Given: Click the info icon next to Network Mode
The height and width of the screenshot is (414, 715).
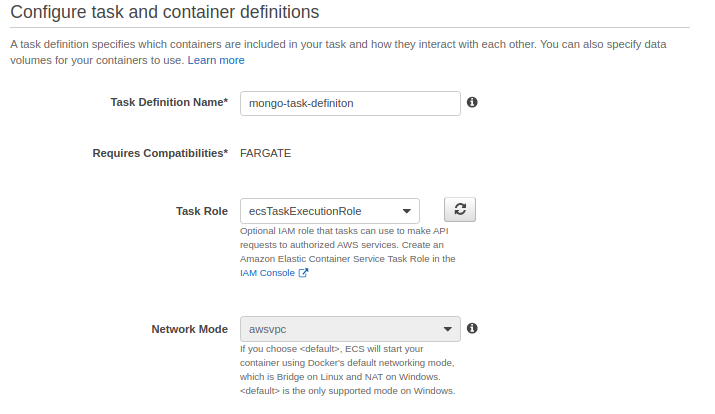Looking at the screenshot, I should (472, 328).
